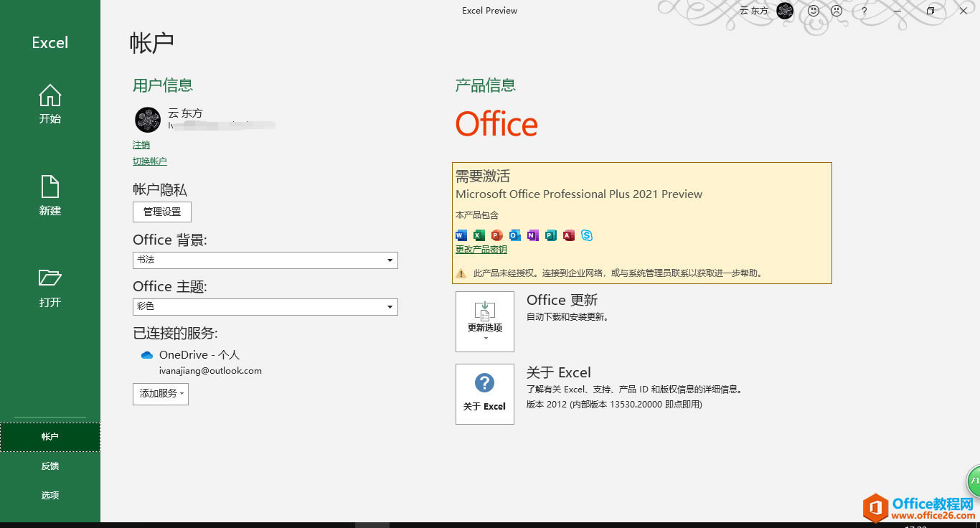980x528 pixels.
Task: Click the Skype product icon
Action: pyautogui.click(x=587, y=235)
